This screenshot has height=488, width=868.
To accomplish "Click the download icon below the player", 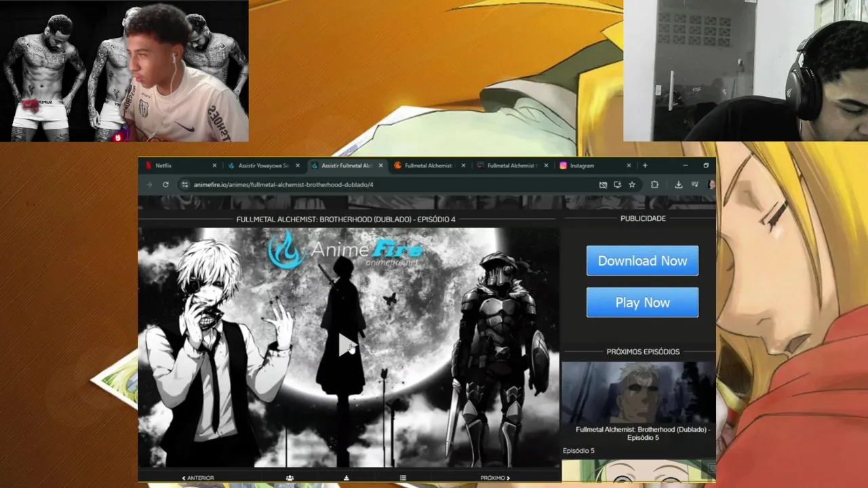I will click(346, 478).
